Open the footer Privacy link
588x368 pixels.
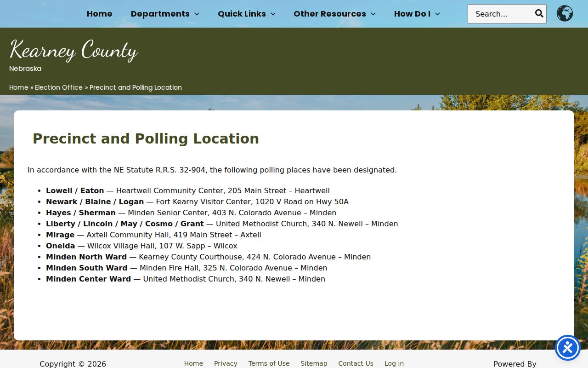[x=226, y=363]
